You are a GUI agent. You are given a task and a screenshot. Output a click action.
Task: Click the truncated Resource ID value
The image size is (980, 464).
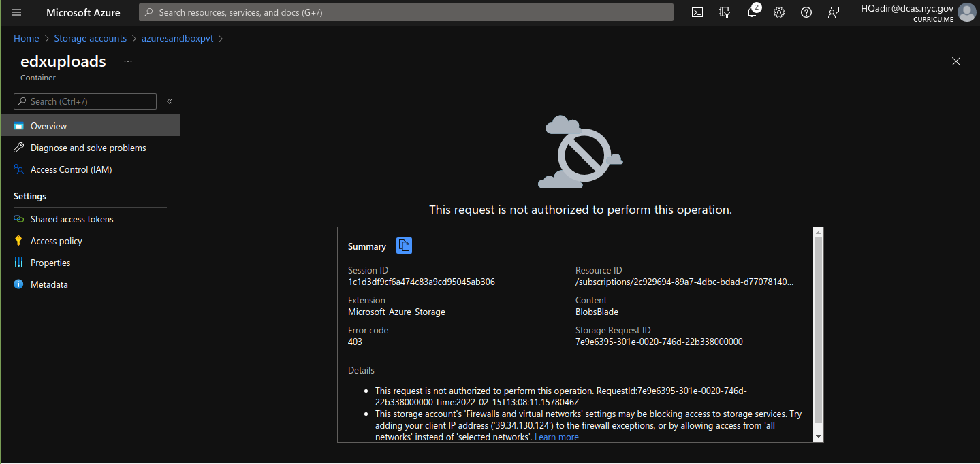(684, 282)
